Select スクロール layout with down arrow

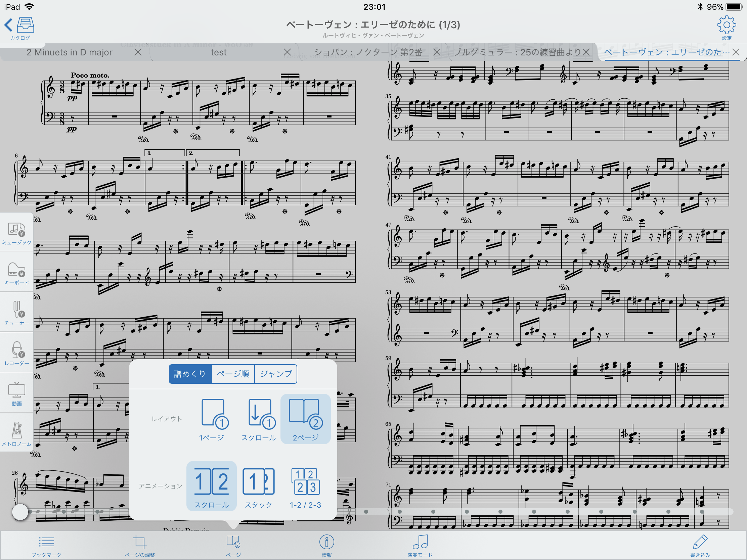[x=258, y=420]
